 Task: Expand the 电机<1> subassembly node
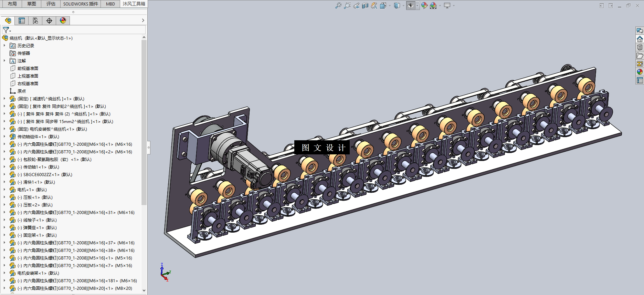4,190
